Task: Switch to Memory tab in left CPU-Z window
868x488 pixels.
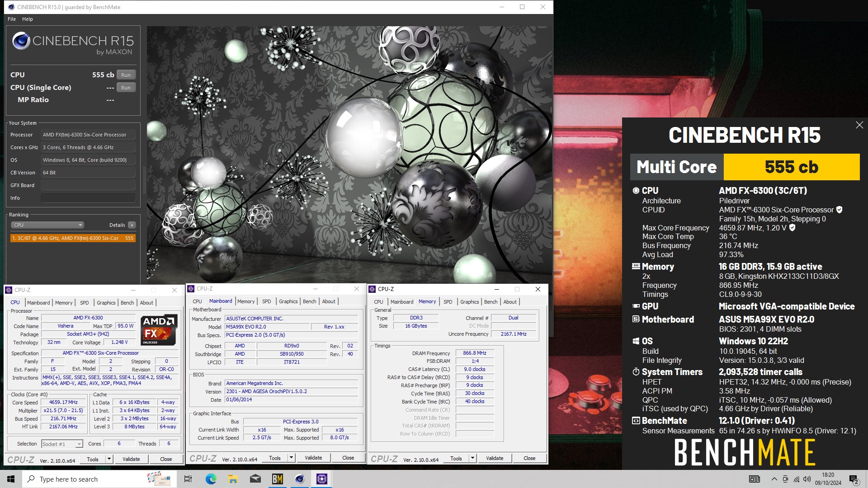Action: [x=64, y=303]
